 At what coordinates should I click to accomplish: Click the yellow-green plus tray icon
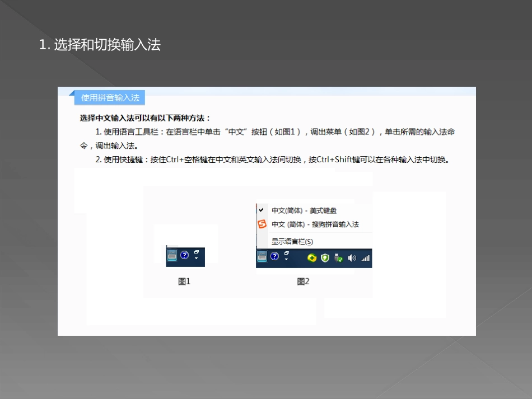pos(312,259)
